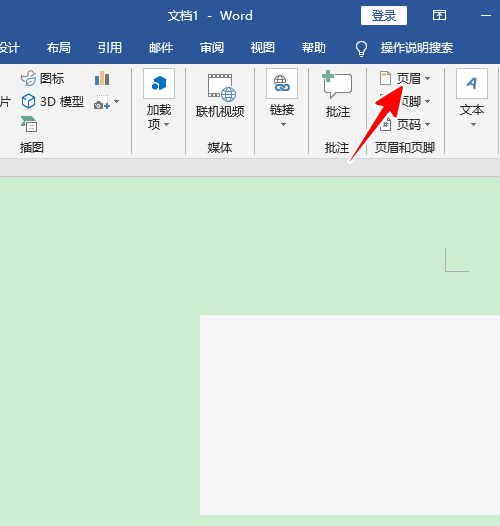This screenshot has width=500, height=526.
Task: Insert a chart with the bar chart icon
Action: 102,78
